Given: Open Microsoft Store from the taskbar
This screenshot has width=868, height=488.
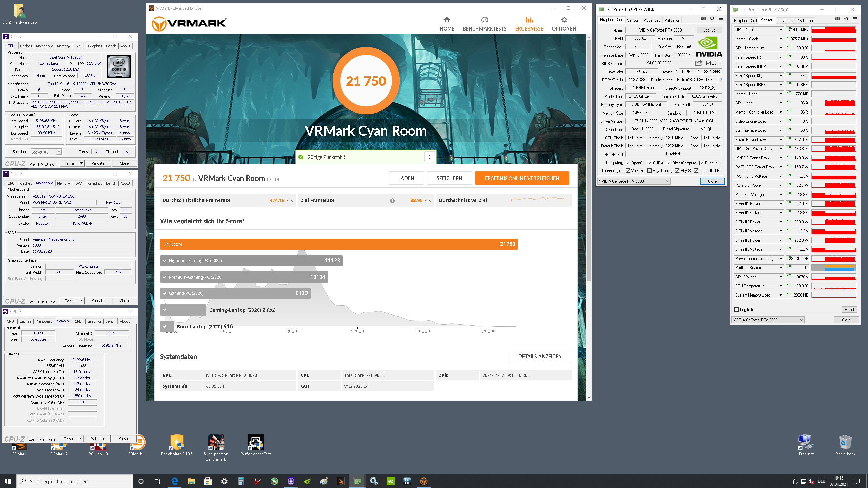Looking at the screenshot, I should 208,481.
